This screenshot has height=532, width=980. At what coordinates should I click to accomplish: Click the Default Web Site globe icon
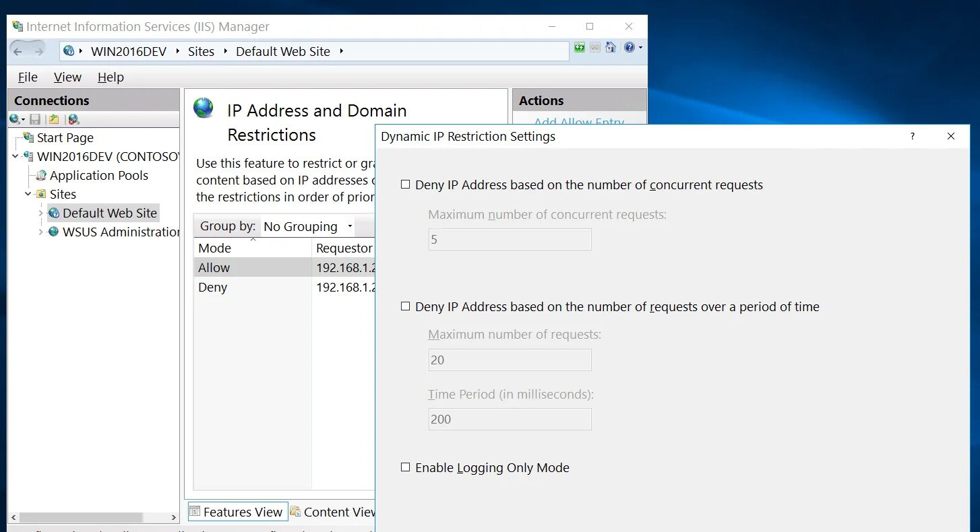click(54, 213)
